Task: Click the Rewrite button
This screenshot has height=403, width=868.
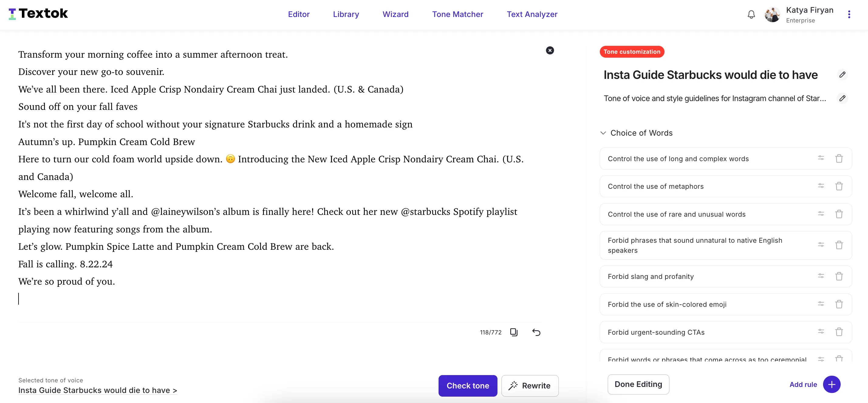Action: (529, 386)
